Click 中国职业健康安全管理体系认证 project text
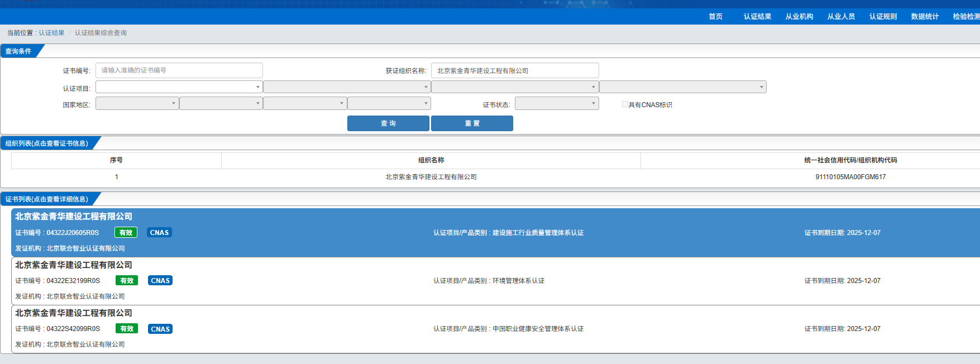Viewport: 980px width, 364px height. [538, 329]
